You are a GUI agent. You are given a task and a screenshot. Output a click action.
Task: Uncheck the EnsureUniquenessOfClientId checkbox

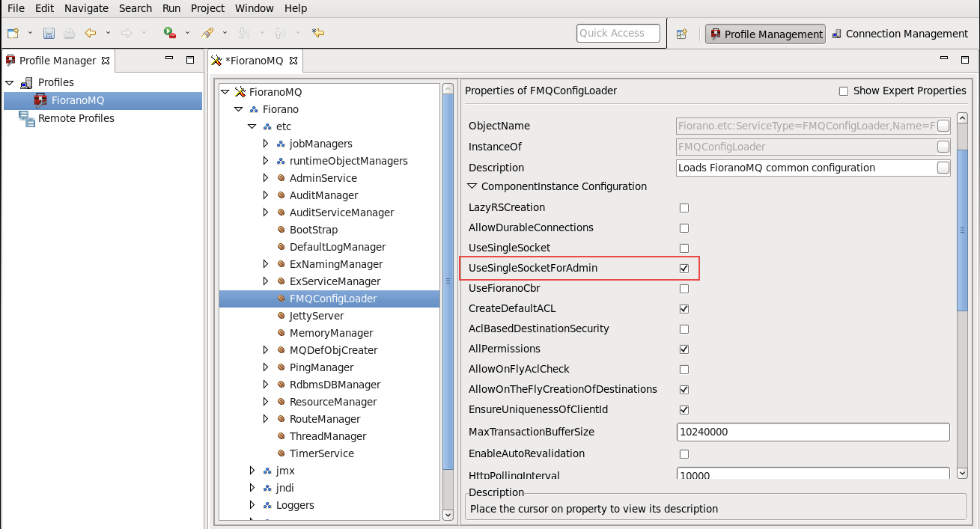click(684, 410)
